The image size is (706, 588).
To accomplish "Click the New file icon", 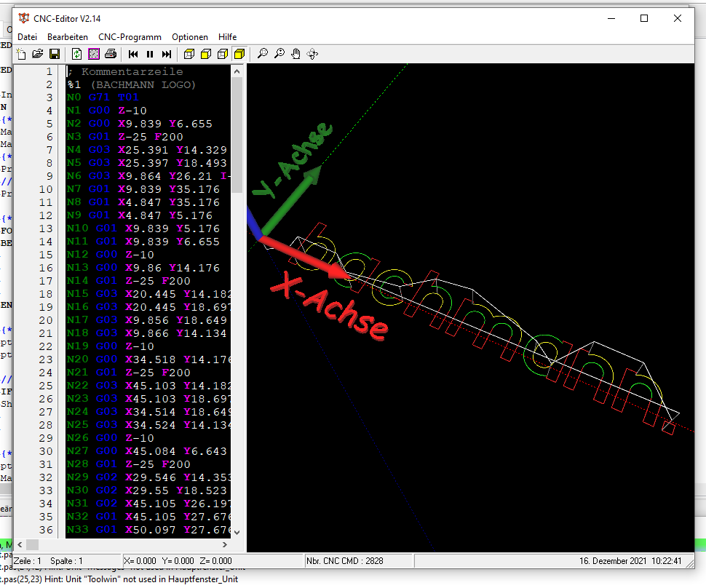I will click(x=21, y=54).
